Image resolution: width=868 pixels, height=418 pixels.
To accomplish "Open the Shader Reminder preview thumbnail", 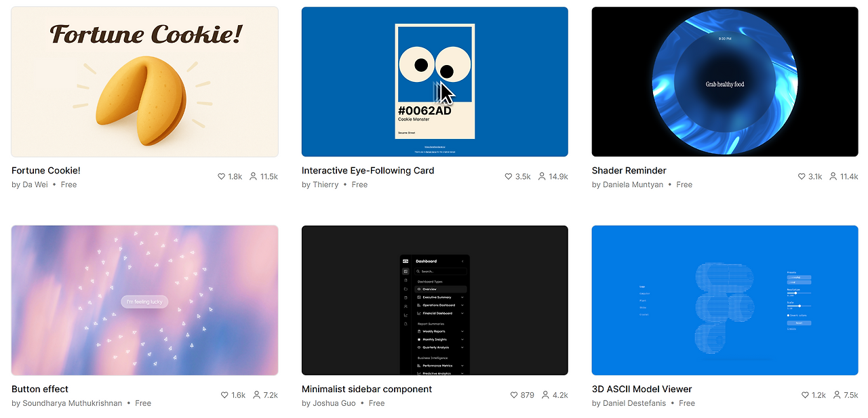I will 725,82.
